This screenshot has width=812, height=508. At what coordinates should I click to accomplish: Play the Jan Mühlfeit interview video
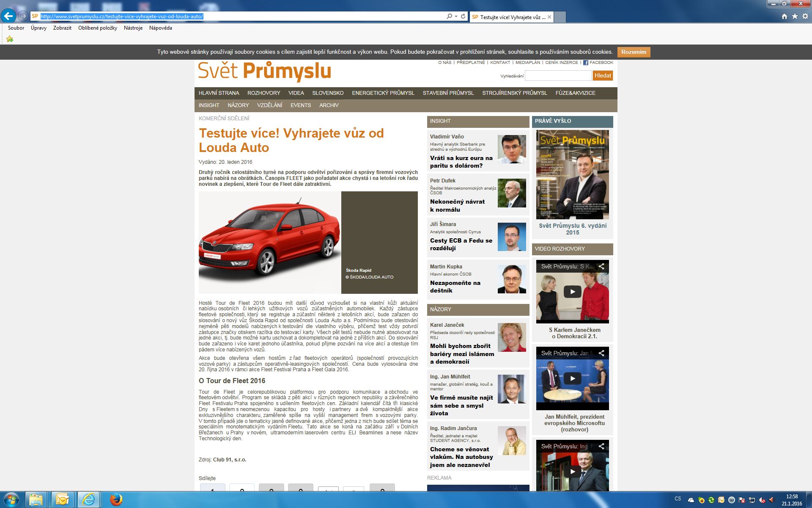573,378
